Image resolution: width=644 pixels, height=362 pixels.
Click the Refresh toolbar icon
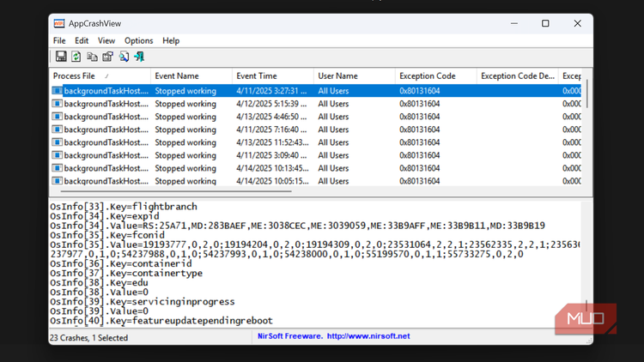tap(76, 57)
